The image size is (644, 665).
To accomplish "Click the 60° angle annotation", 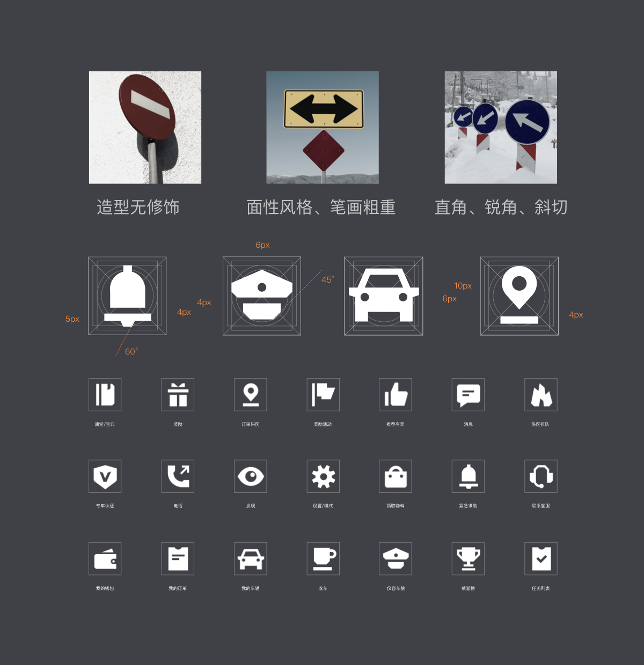I will (x=131, y=352).
